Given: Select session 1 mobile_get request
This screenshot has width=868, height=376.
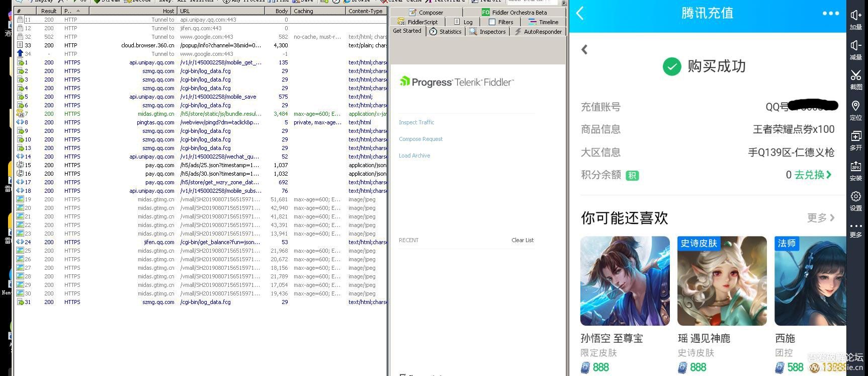Looking at the screenshot, I should 201,62.
